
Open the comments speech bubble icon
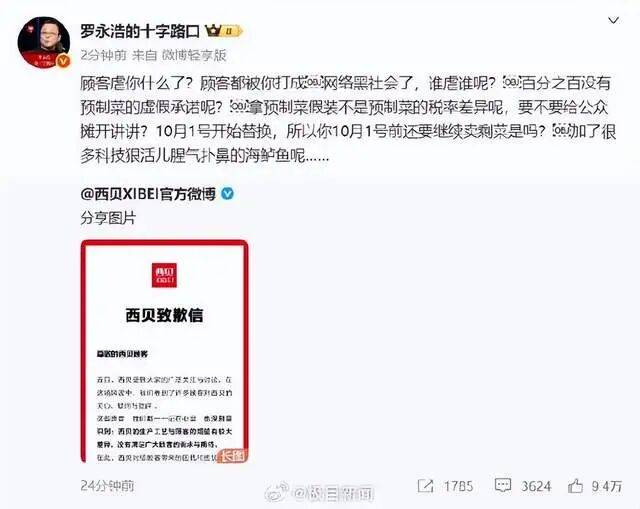pyautogui.click(x=502, y=485)
